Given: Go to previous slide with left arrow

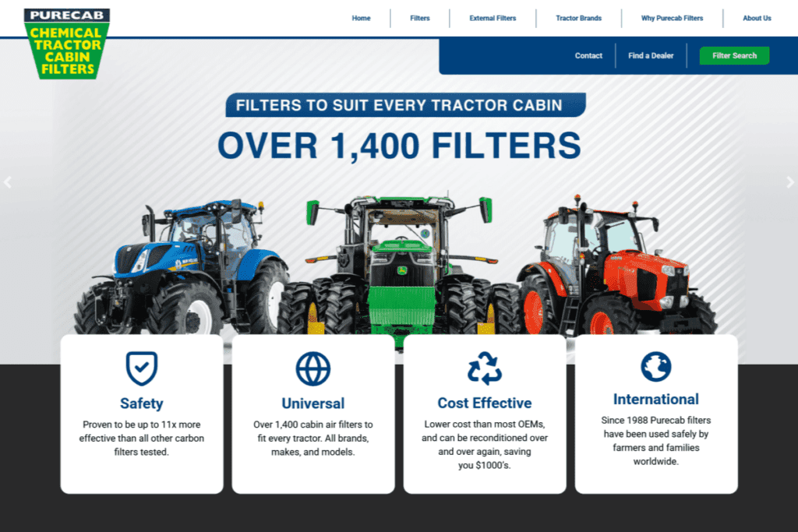Looking at the screenshot, I should click(x=8, y=182).
